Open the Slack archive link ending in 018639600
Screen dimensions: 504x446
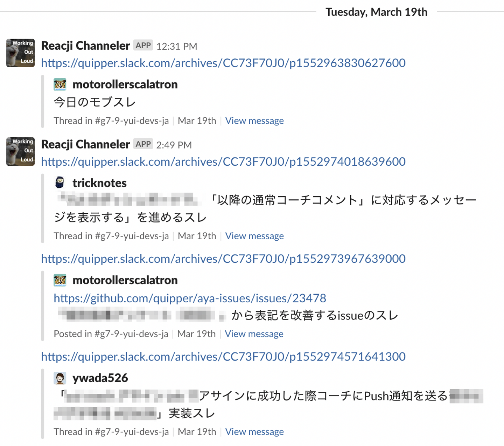point(223,162)
